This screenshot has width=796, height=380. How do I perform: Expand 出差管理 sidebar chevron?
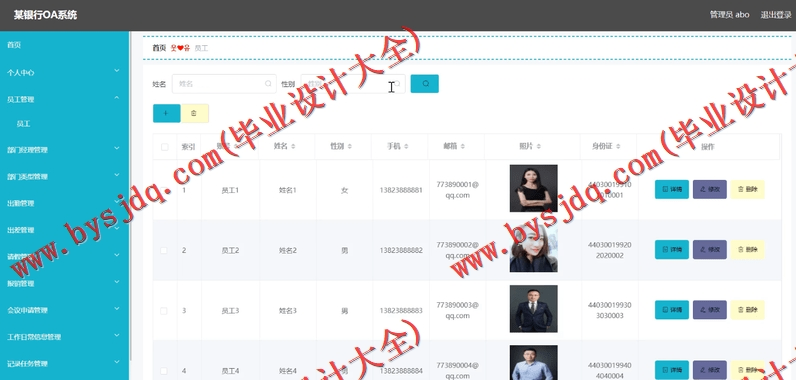point(117,228)
